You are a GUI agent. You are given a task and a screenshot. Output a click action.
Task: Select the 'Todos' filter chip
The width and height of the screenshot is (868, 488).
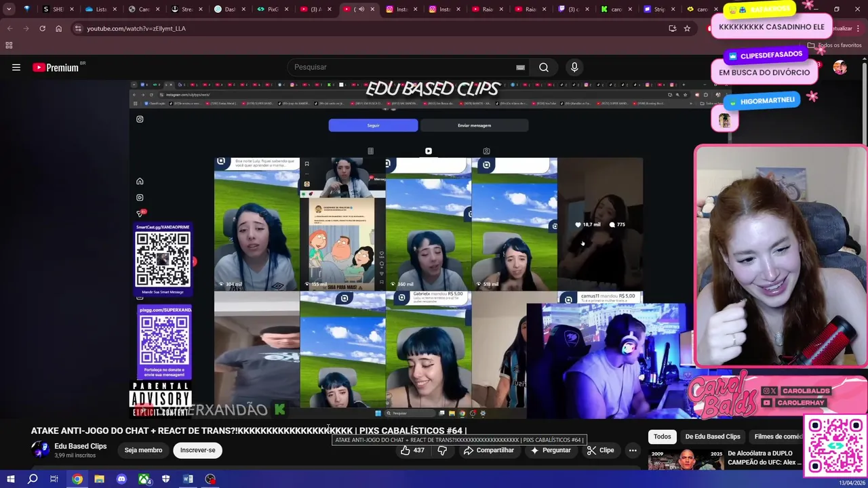point(663,436)
